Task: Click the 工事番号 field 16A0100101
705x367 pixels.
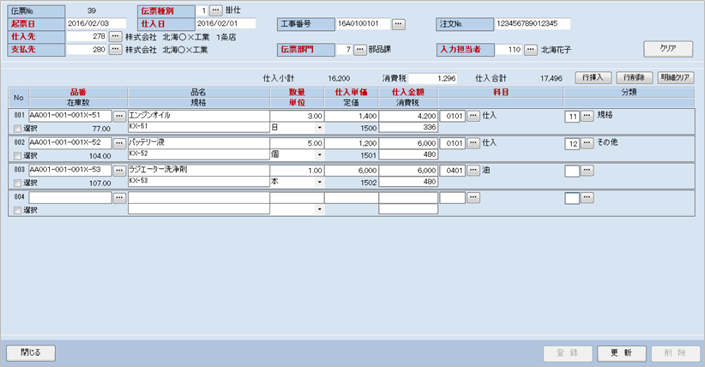Action: pyautogui.click(x=363, y=24)
